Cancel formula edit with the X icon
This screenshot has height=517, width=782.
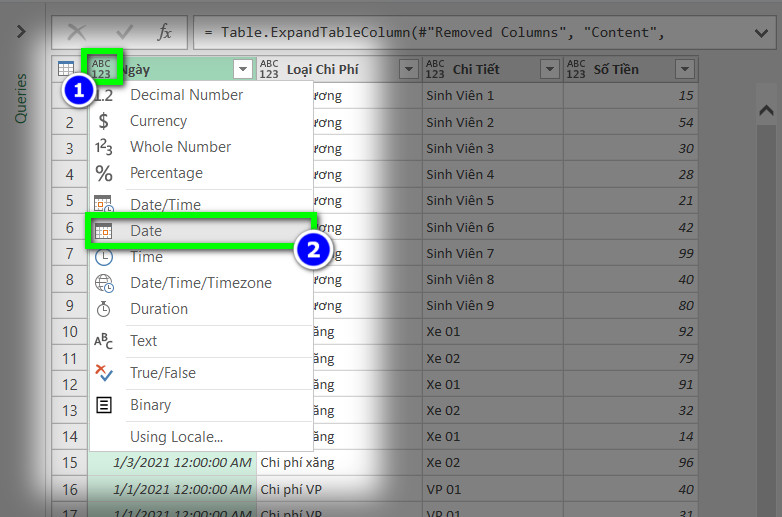pos(76,33)
